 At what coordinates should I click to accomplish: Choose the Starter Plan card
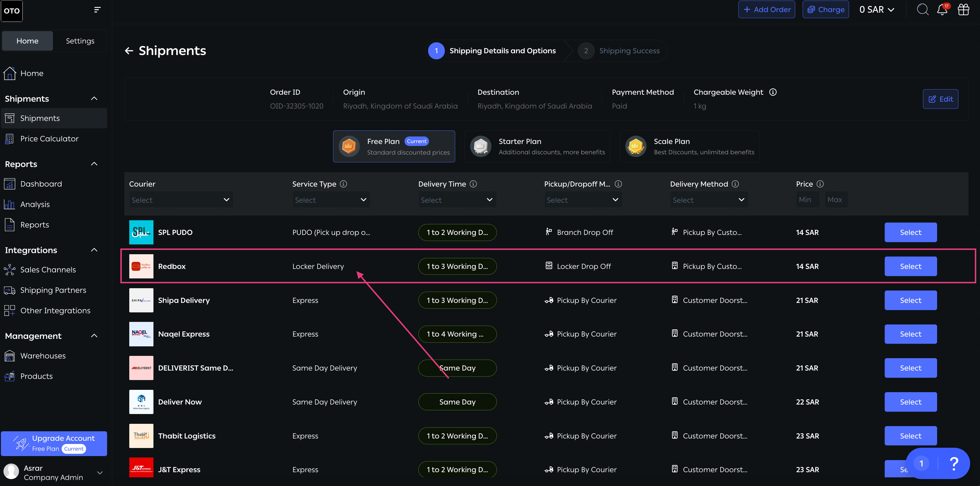[537, 147]
